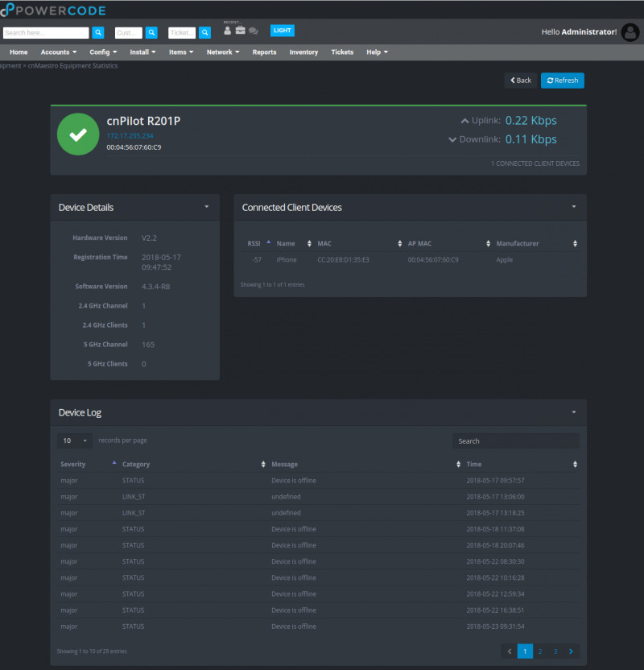Screen dimensions: 644x670
Task: Click the Administrator profile avatar icon
Action: tap(630, 32)
